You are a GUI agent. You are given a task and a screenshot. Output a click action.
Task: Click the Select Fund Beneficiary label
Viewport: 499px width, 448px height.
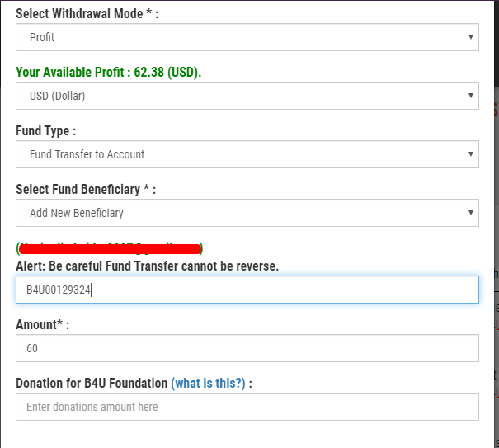point(85,189)
